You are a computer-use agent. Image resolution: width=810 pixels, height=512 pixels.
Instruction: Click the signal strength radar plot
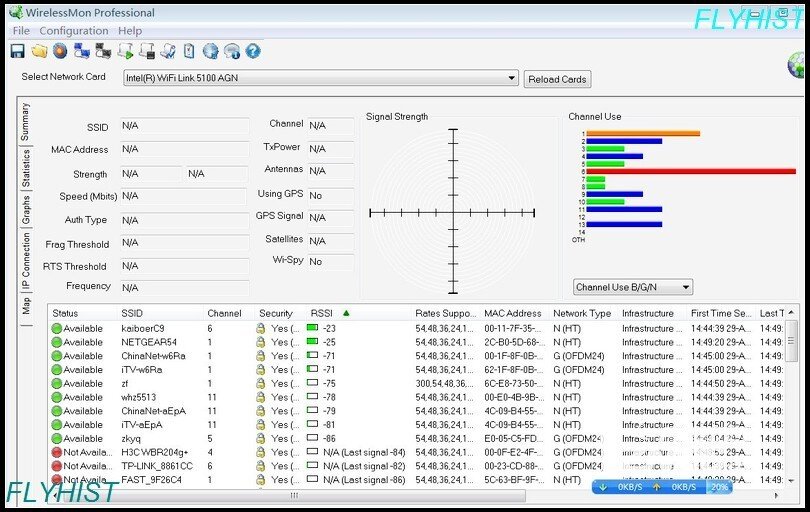point(453,212)
